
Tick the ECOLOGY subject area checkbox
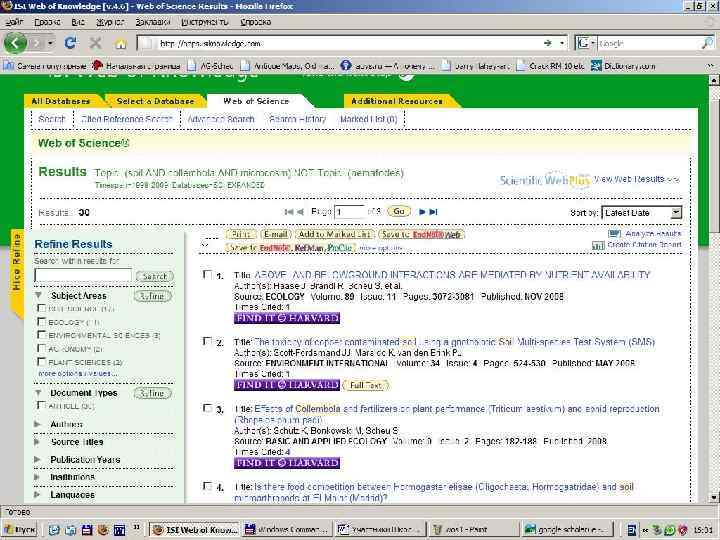[42, 321]
